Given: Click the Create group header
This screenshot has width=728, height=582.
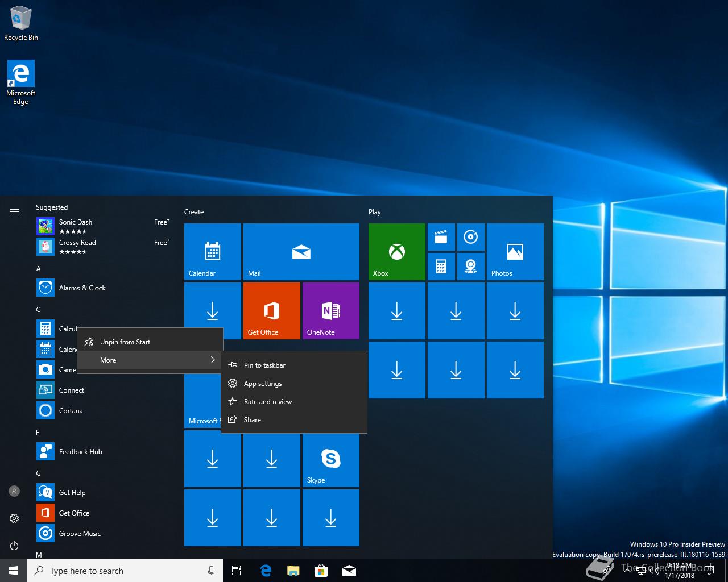Looking at the screenshot, I should [194, 212].
